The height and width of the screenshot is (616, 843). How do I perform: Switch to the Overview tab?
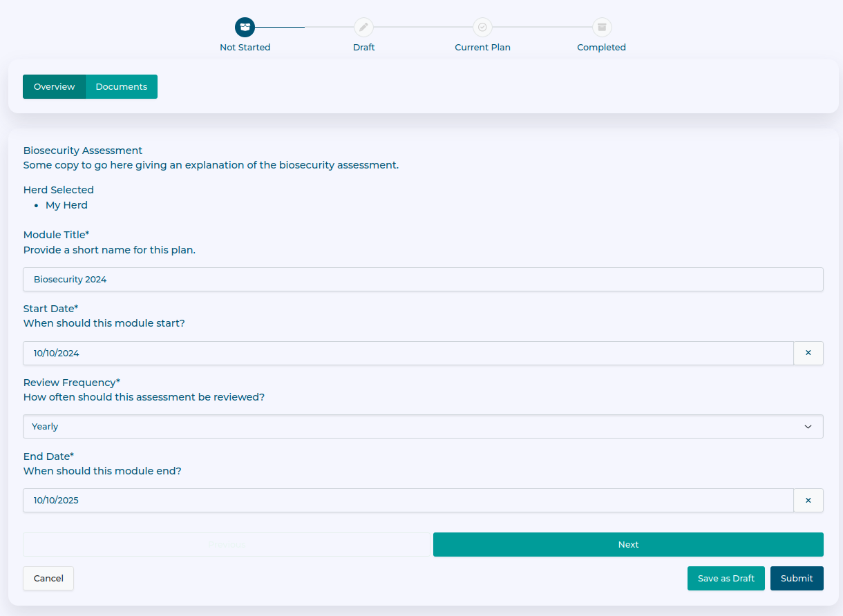click(54, 87)
